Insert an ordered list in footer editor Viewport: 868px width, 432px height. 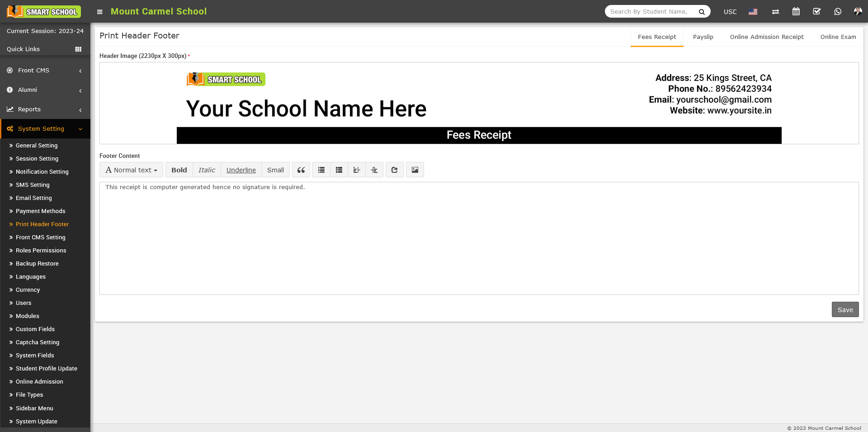click(x=339, y=170)
